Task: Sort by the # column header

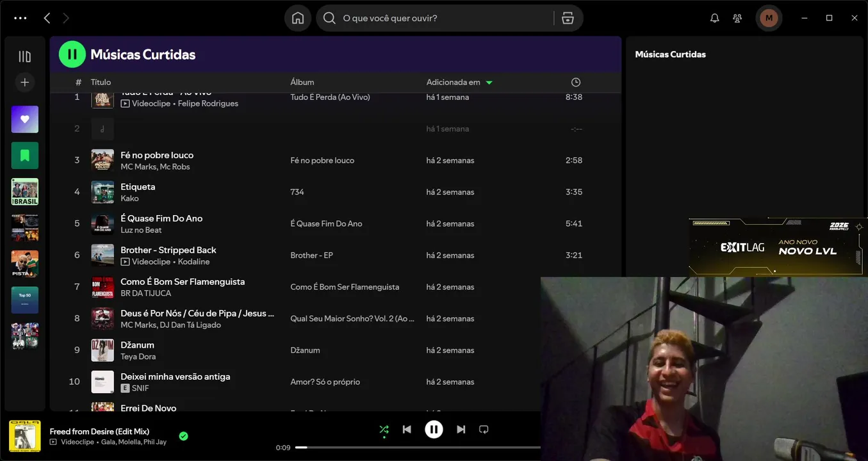Action: coord(78,82)
